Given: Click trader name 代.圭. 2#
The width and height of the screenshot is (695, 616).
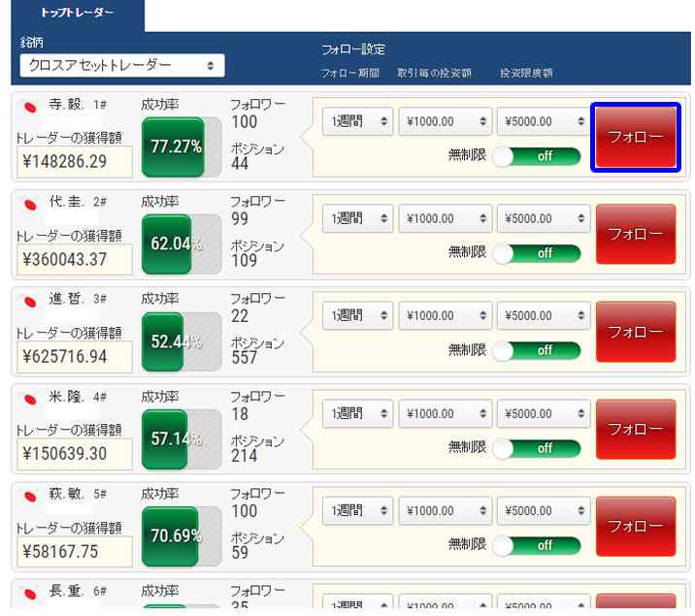Looking at the screenshot, I should (78, 202).
